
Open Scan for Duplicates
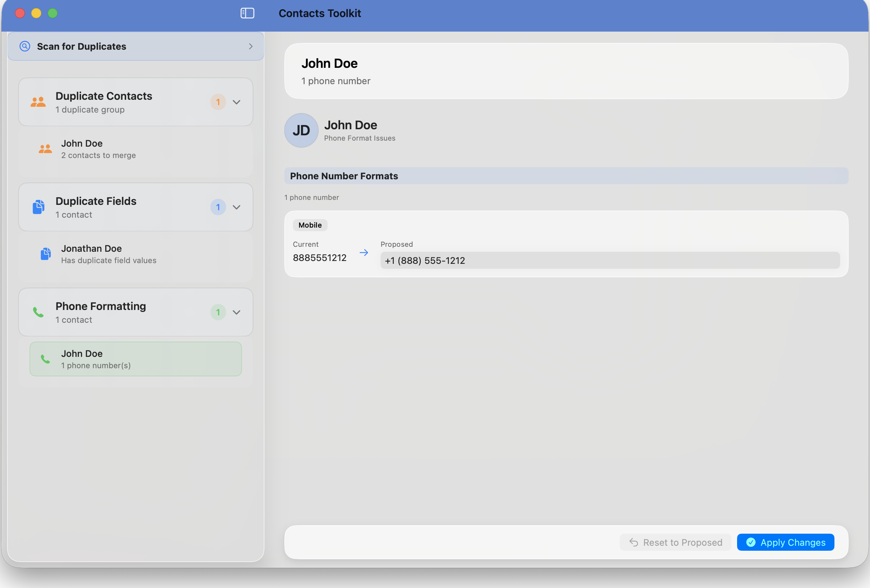point(135,46)
